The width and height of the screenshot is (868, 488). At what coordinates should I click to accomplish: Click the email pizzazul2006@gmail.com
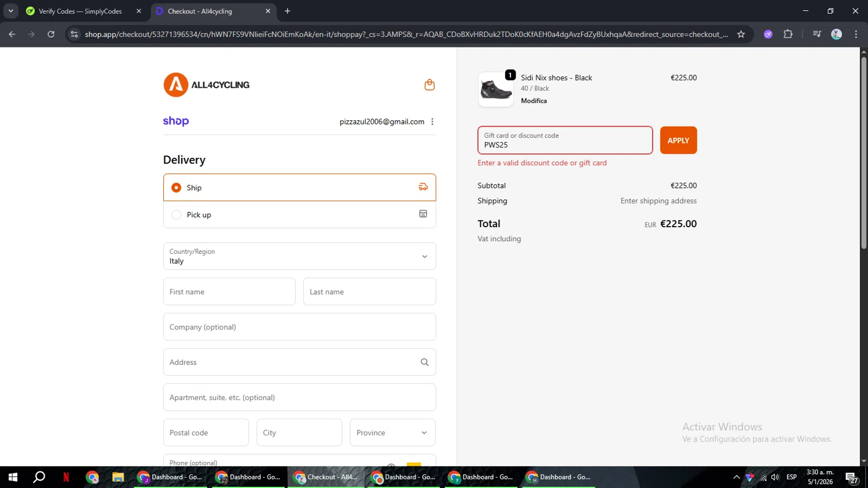click(x=382, y=121)
